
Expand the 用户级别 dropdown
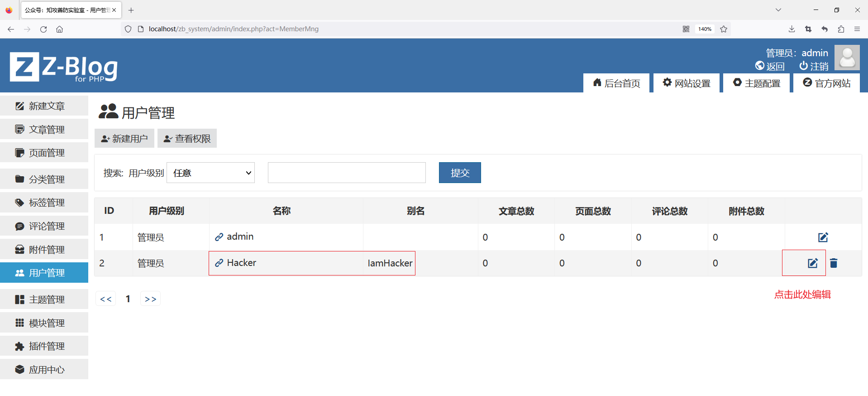tap(211, 173)
